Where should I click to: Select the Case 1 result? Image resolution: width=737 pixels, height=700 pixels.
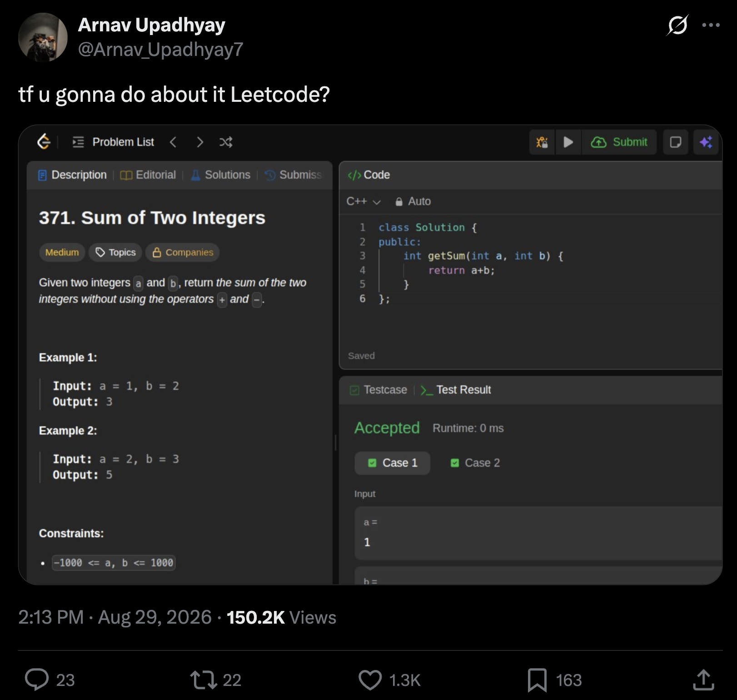(x=393, y=463)
